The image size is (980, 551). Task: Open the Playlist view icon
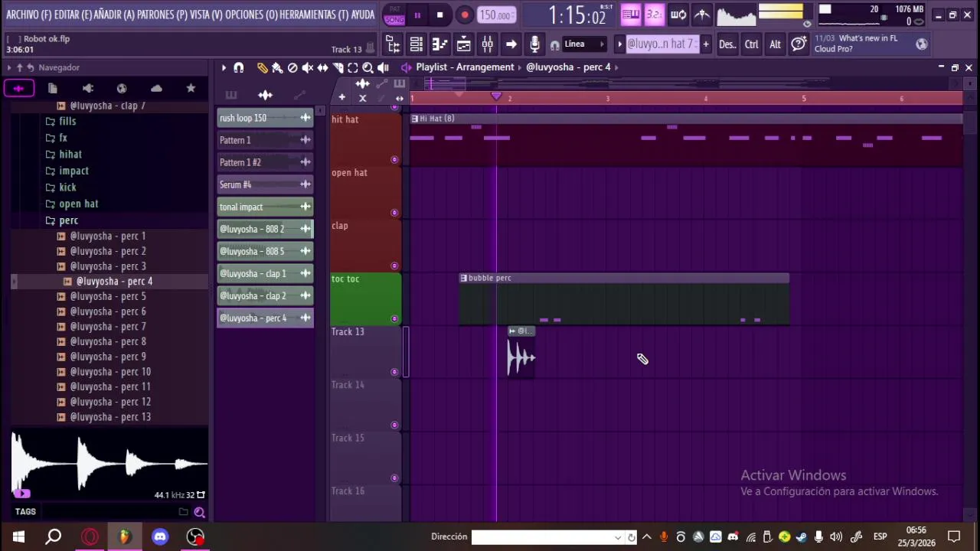pos(463,44)
